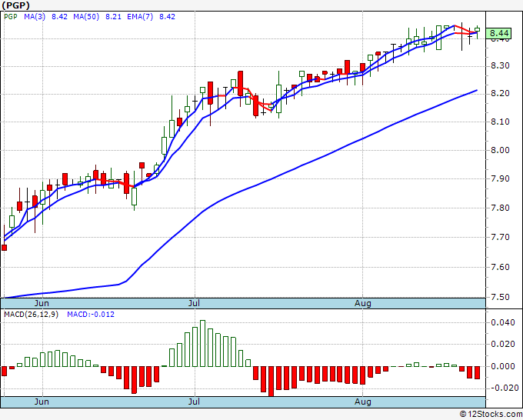Click the 7.80 price axis label

[x=501, y=208]
